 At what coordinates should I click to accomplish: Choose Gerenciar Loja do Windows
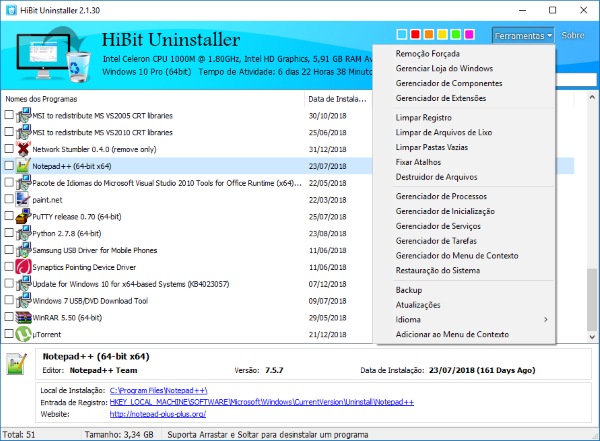(x=444, y=69)
